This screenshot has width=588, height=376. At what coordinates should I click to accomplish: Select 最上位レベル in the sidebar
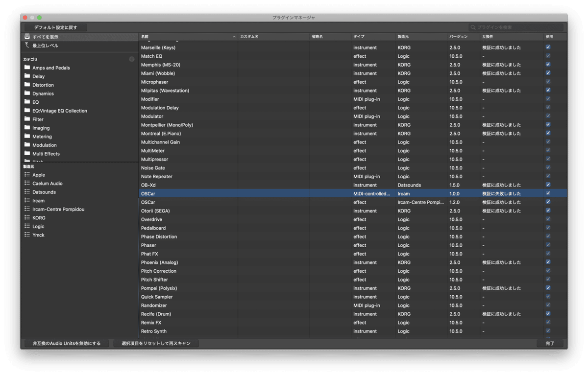79,46
